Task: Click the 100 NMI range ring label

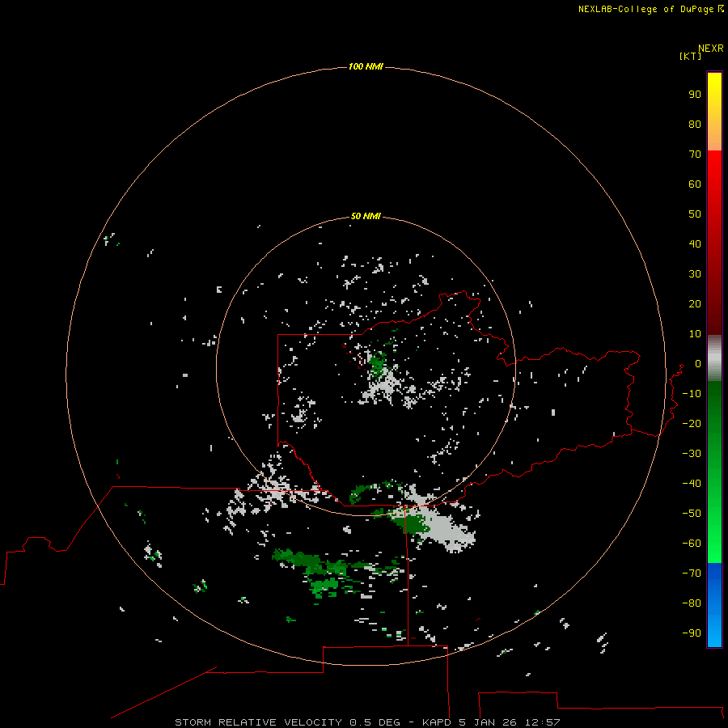Action: coord(366,67)
